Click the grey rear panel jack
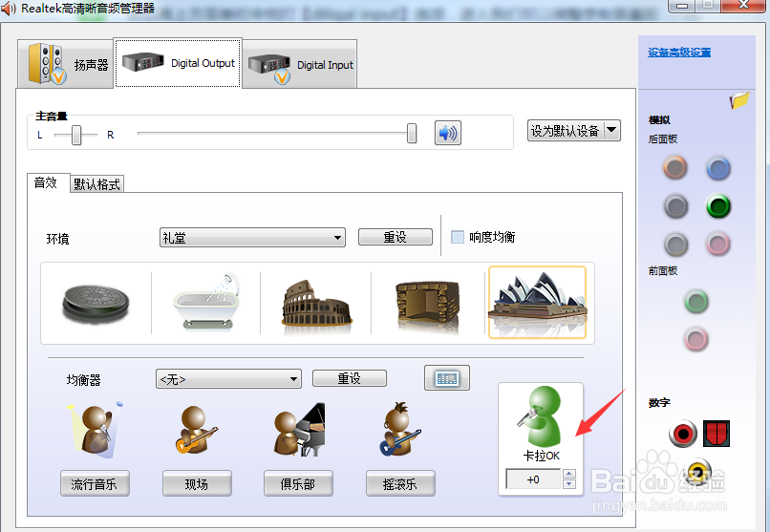Image resolution: width=770 pixels, height=532 pixels. pyautogui.click(x=675, y=244)
